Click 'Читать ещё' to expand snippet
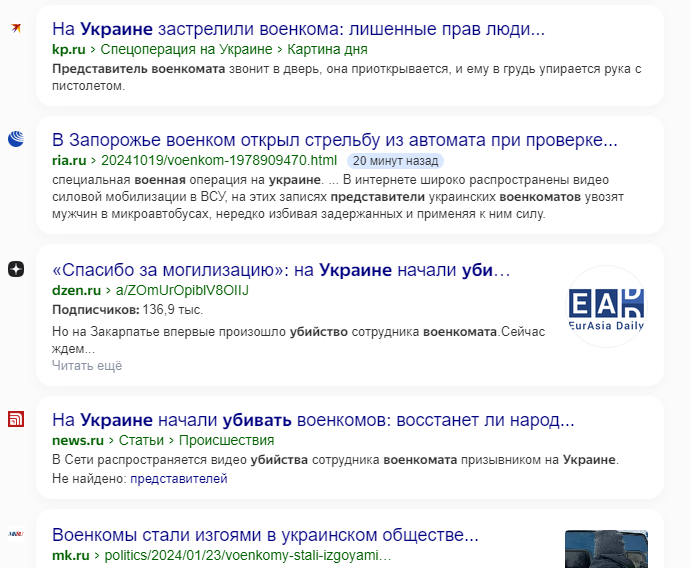The height and width of the screenshot is (568, 691). point(87,366)
